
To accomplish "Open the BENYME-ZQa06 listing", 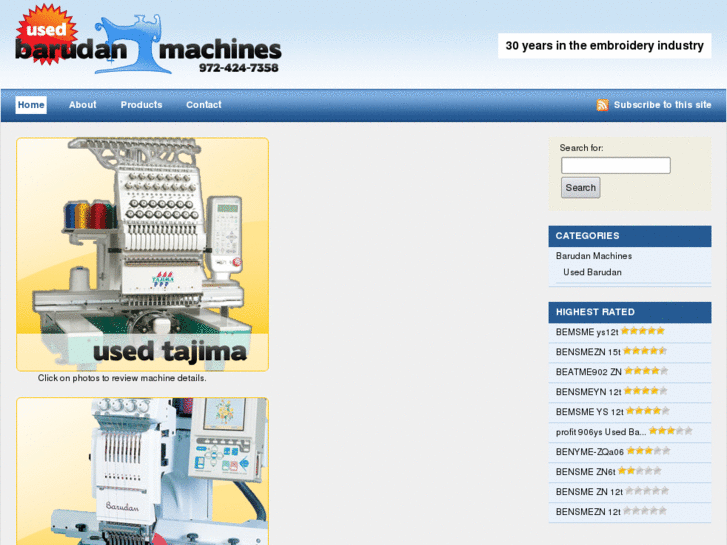I will [590, 452].
